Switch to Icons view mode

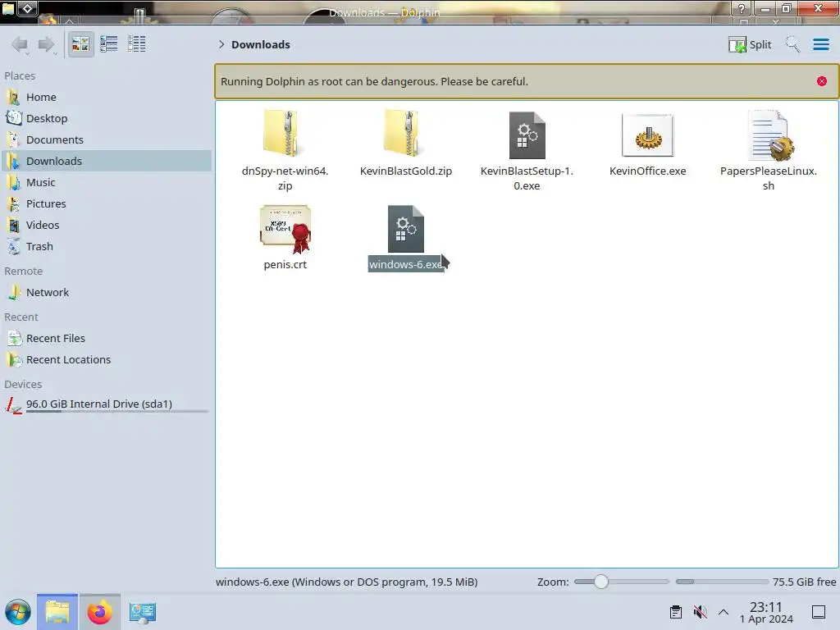(80, 44)
